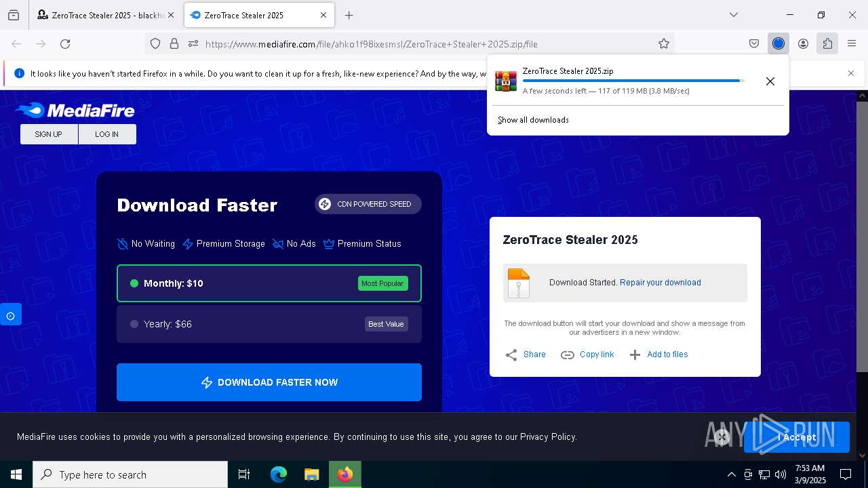Image resolution: width=868 pixels, height=488 pixels.
Task: Click the MediaFire logo
Action: (75, 110)
